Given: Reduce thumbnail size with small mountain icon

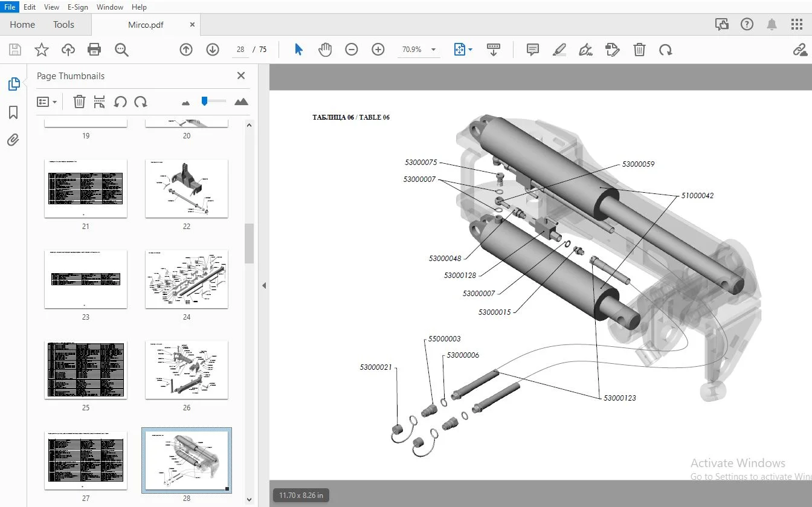Looking at the screenshot, I should pos(185,103).
